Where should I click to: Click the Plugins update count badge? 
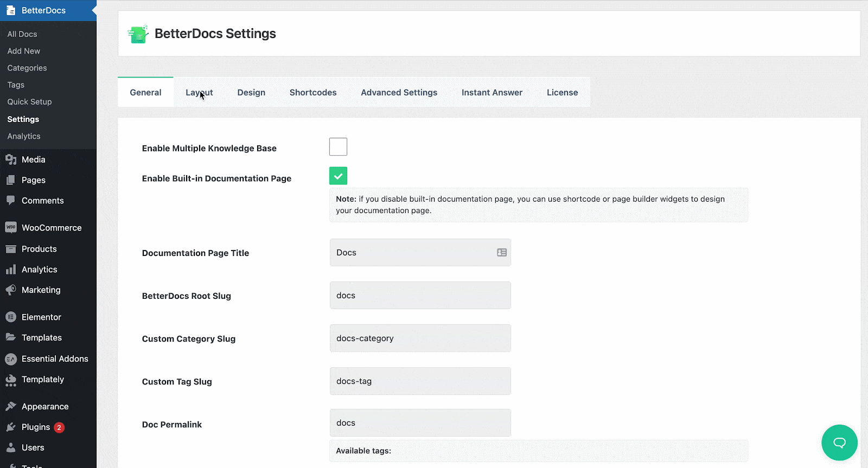pyautogui.click(x=59, y=427)
